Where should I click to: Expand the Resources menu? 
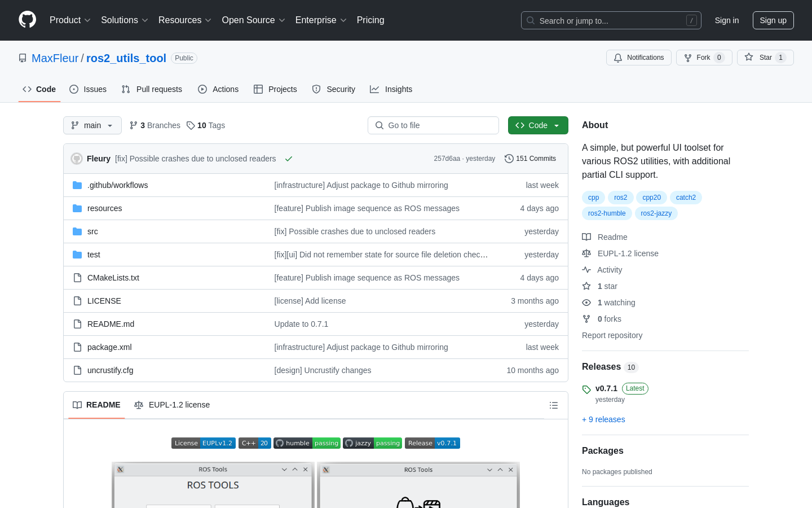click(x=185, y=20)
